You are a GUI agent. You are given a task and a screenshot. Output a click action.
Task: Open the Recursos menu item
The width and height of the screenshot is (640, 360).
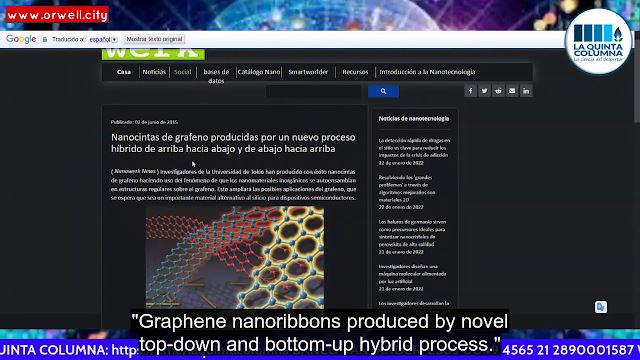[355, 72]
